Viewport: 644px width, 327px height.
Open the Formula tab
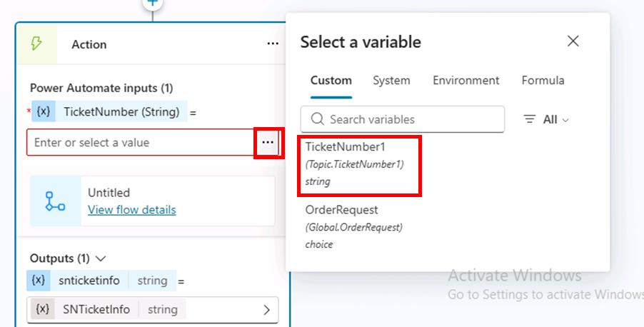tap(543, 81)
